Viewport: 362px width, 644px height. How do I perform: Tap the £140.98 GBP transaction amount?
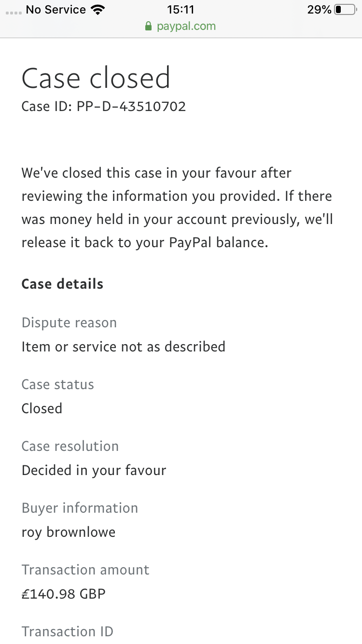tap(64, 594)
